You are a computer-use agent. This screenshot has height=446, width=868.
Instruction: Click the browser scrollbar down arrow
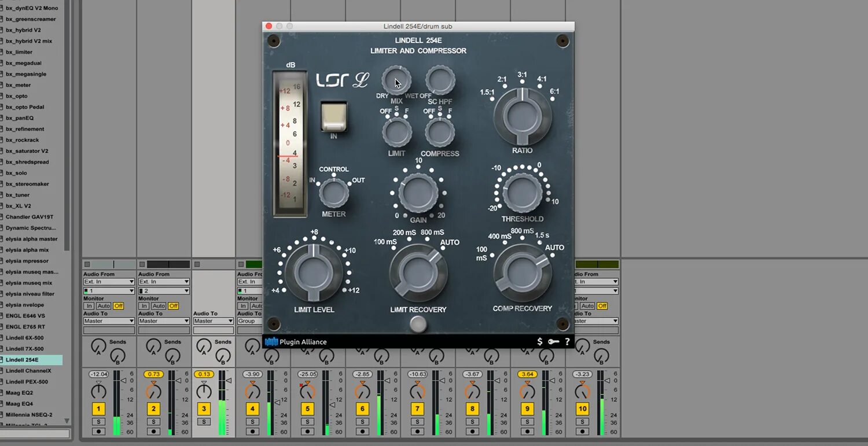[67, 421]
